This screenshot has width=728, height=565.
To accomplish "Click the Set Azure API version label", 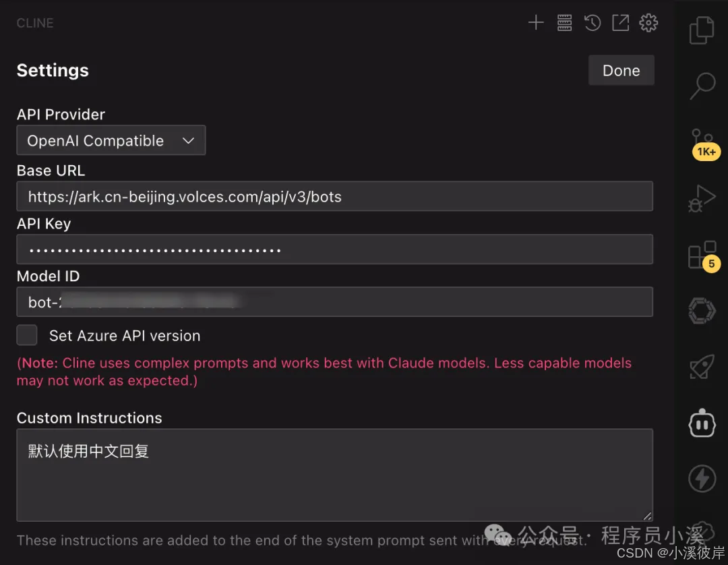I will [125, 336].
